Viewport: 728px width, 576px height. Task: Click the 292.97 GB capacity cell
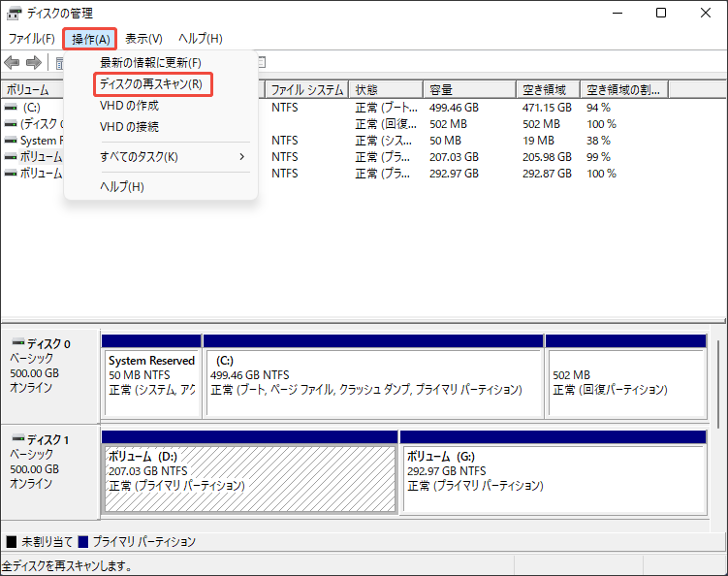tap(454, 174)
